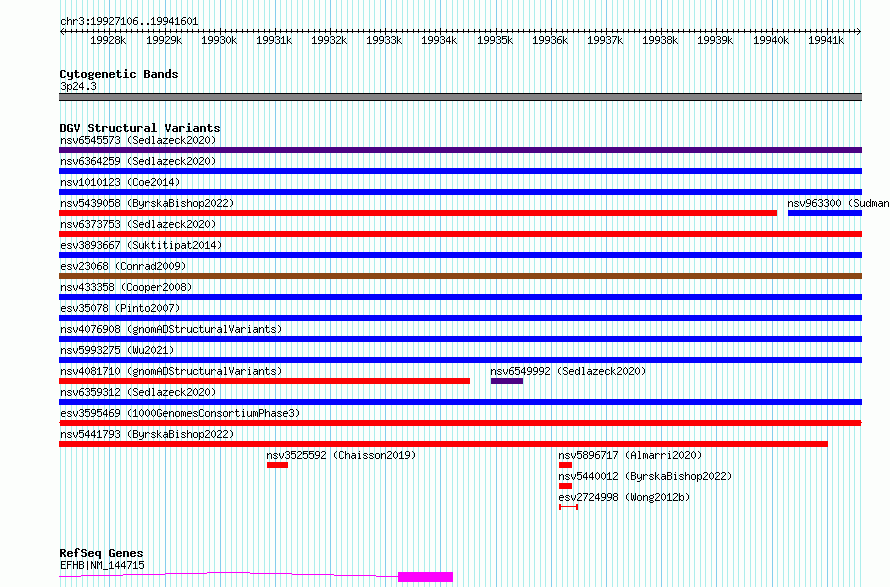Click the 19940k ruler tick
This screenshot has width=890, height=587.
click(x=771, y=40)
